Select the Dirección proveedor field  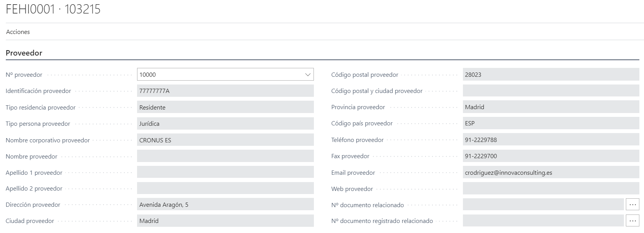pos(225,205)
